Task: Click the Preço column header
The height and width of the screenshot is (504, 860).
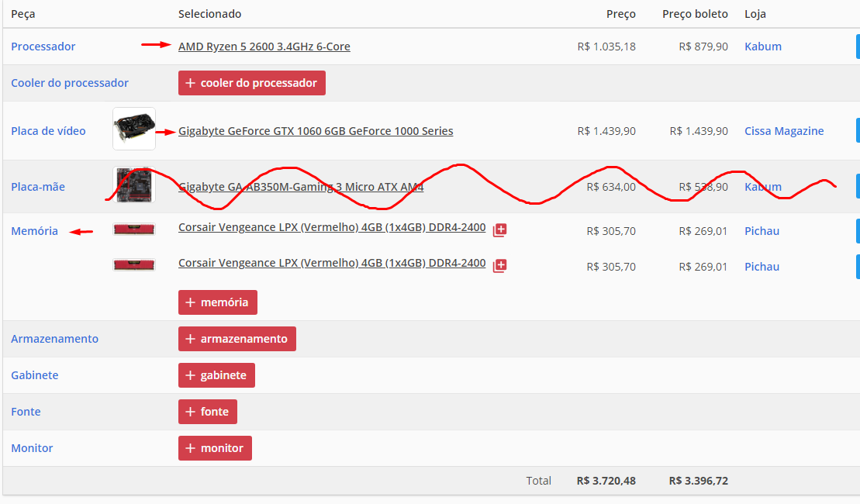Action: [621, 14]
